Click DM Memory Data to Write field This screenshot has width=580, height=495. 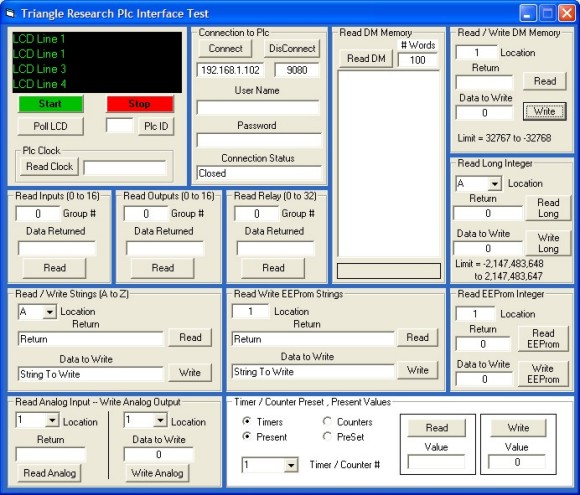(x=485, y=113)
